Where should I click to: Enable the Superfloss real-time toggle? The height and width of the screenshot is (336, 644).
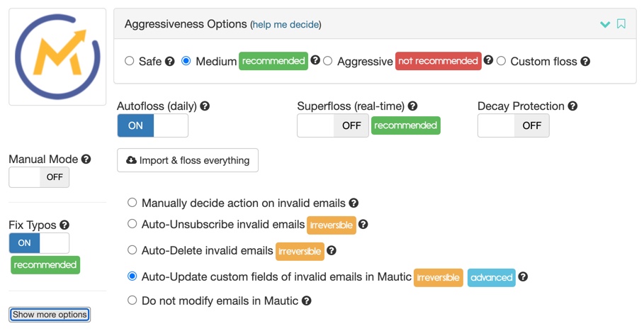pyautogui.click(x=333, y=125)
